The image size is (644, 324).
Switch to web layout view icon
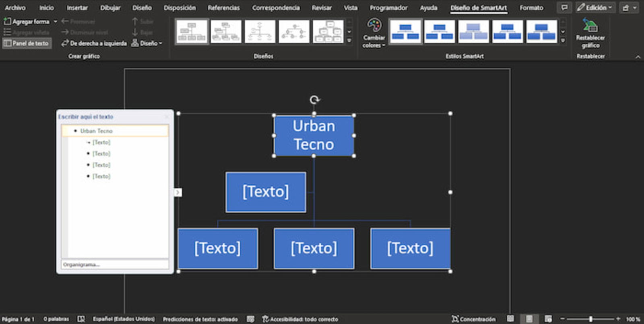click(x=548, y=319)
